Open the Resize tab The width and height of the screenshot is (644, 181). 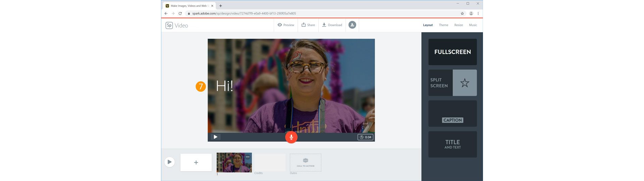coord(459,25)
